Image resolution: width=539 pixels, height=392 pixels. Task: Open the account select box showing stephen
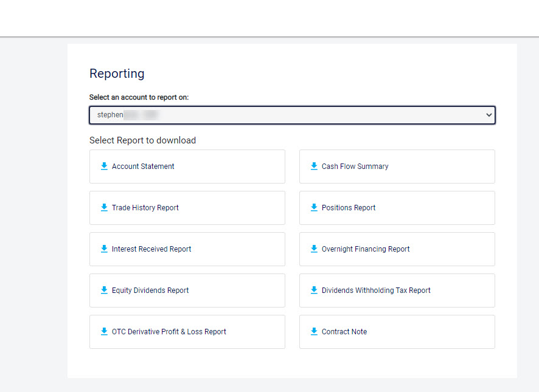click(292, 115)
